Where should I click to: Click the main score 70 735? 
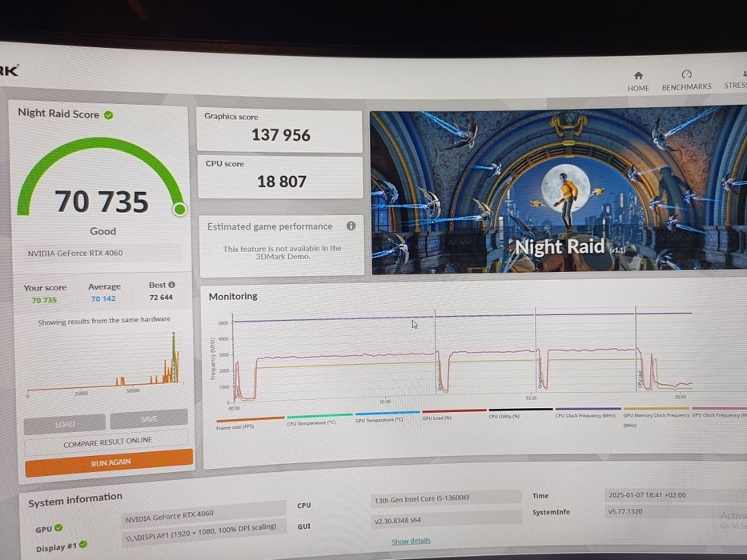coord(102,202)
